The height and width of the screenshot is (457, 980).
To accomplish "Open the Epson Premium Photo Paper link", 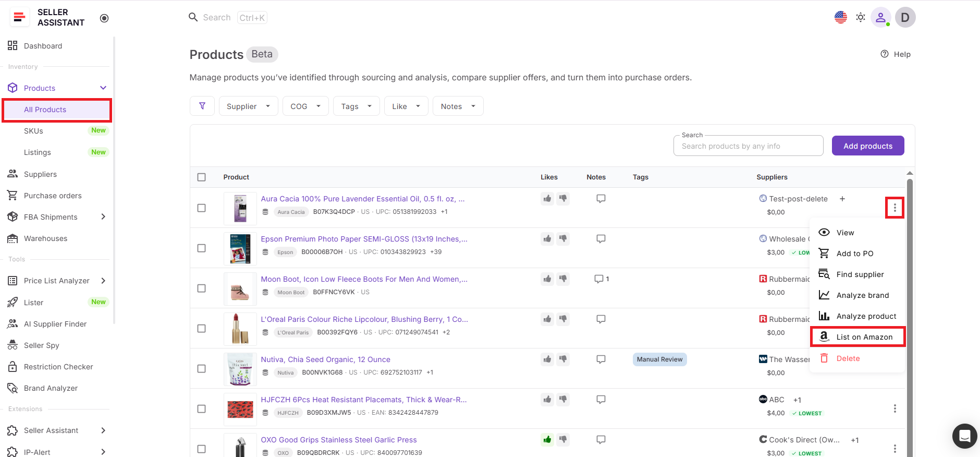I will (x=364, y=239).
